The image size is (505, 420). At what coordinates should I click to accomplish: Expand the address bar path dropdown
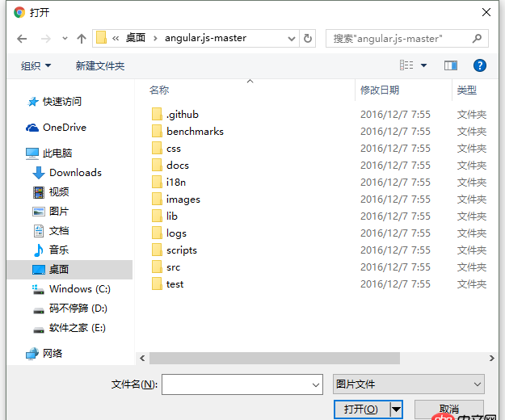coord(292,39)
